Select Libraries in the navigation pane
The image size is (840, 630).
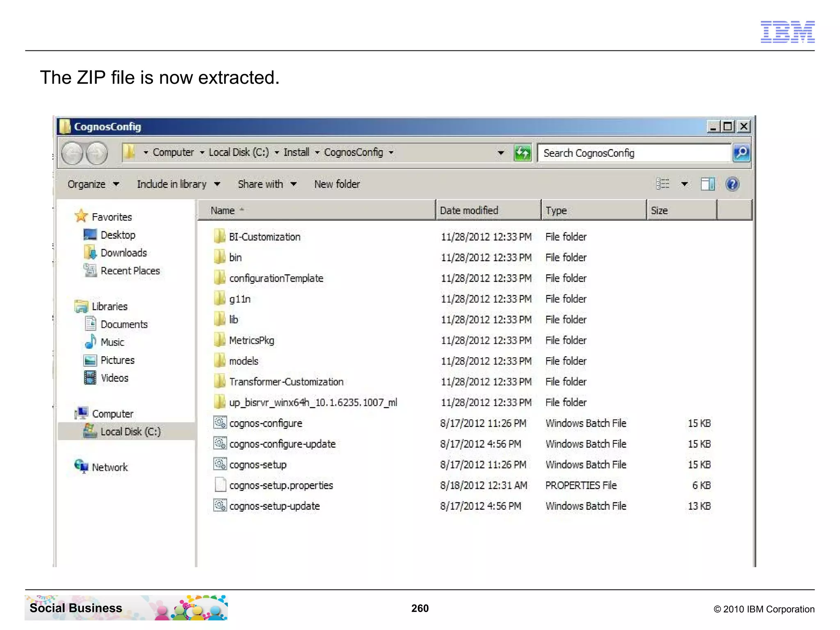coord(110,306)
